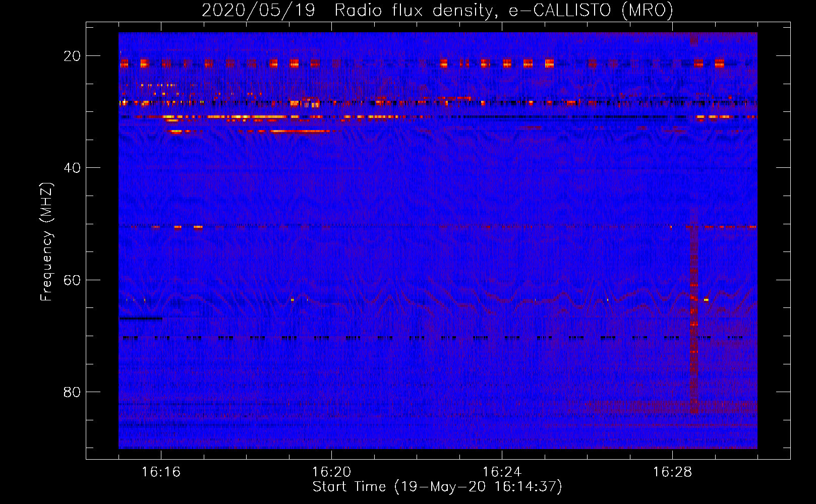Image resolution: width=816 pixels, height=504 pixels.
Task: Select the 16:20 time tick label
Action: click(331, 472)
